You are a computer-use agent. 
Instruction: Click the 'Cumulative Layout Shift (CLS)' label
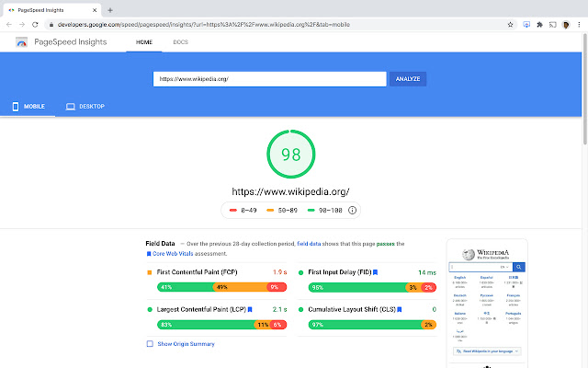click(352, 309)
